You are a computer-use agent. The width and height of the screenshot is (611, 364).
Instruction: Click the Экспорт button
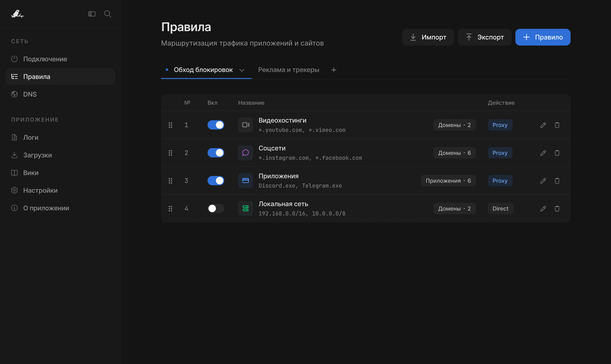click(485, 37)
